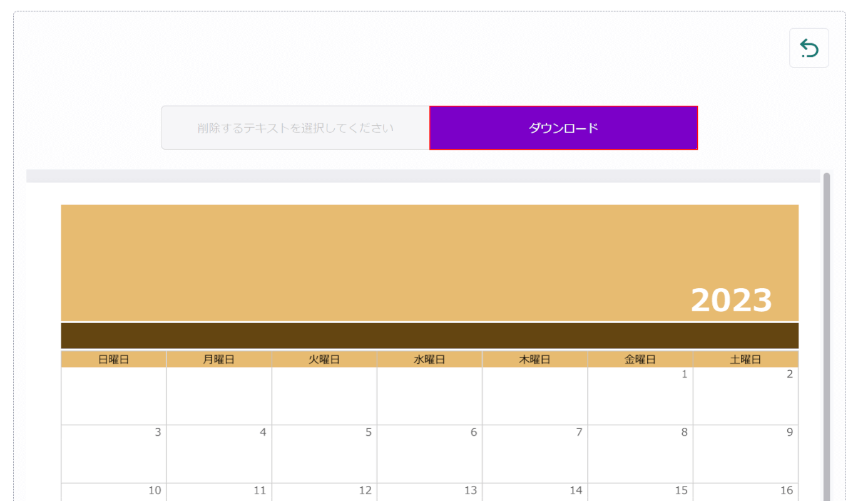This screenshot has width=868, height=501.
Task: Click the date number 1
Action: click(x=684, y=374)
